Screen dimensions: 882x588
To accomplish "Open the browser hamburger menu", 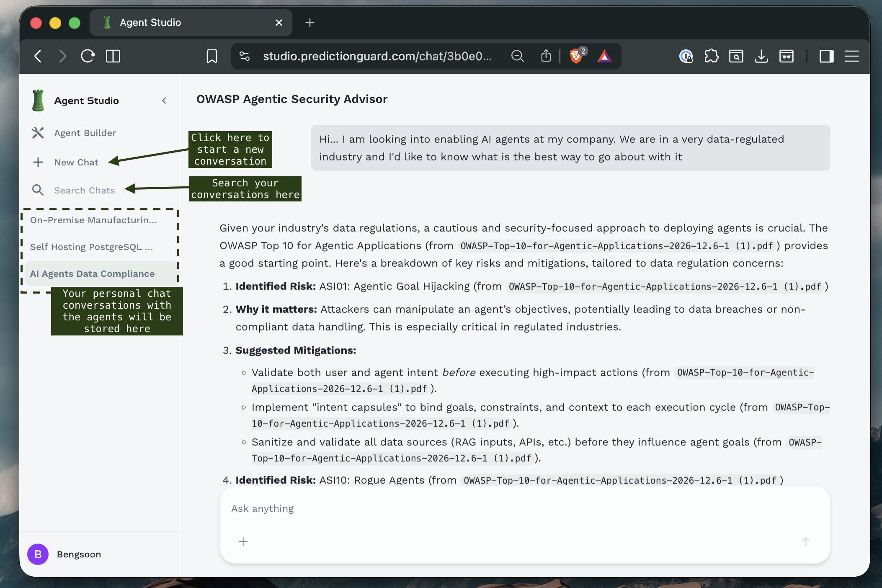I will (852, 56).
